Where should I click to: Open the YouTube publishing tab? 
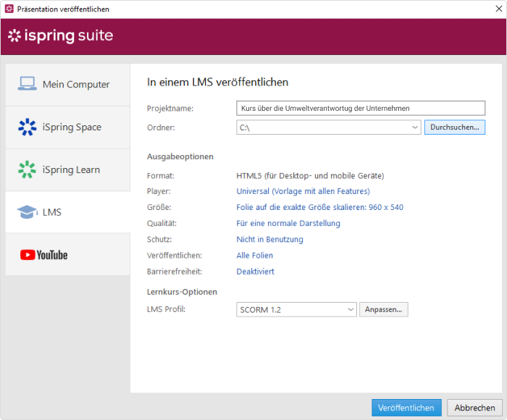[68, 254]
